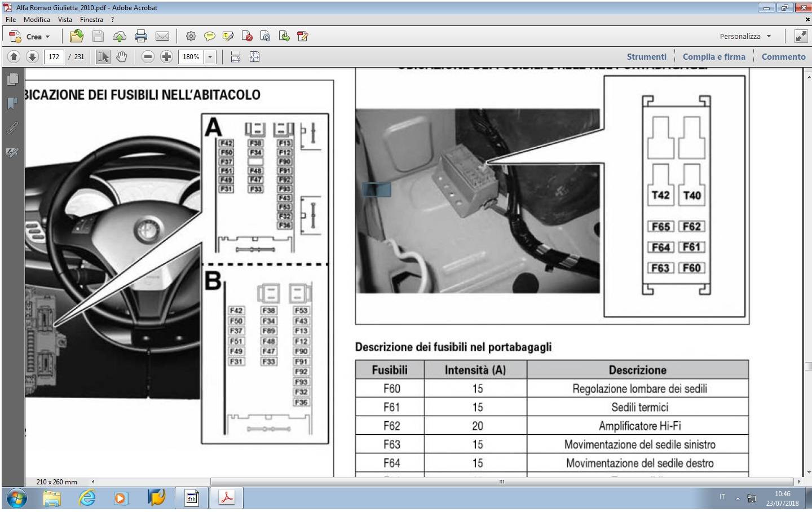Add a sticky note comment
The height and width of the screenshot is (512, 812).
(x=209, y=37)
